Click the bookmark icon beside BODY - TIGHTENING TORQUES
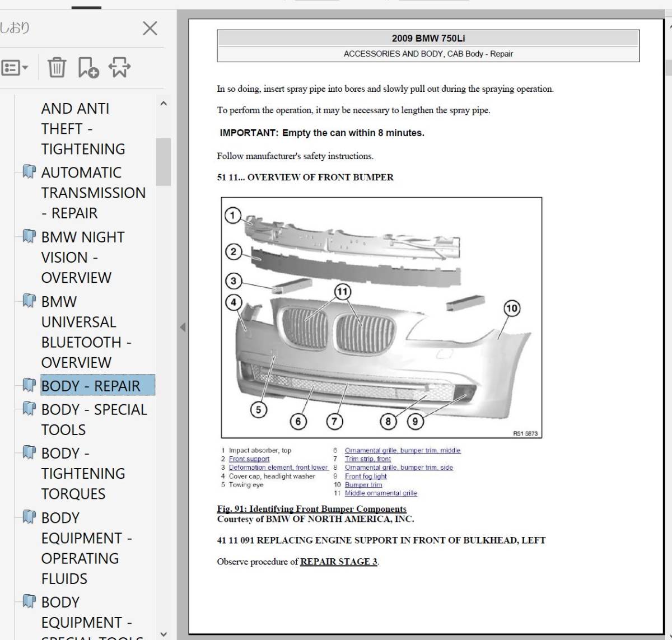 click(29, 452)
